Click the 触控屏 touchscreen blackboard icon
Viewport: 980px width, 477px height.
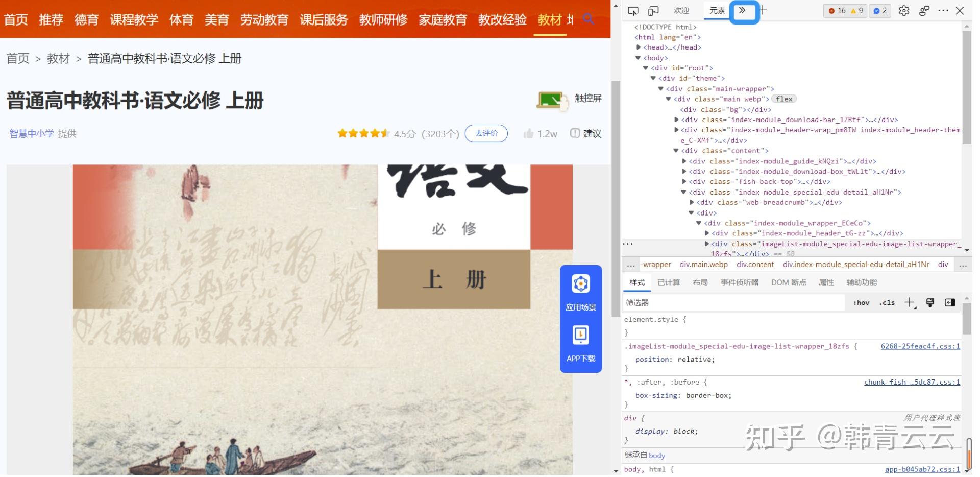(x=552, y=100)
